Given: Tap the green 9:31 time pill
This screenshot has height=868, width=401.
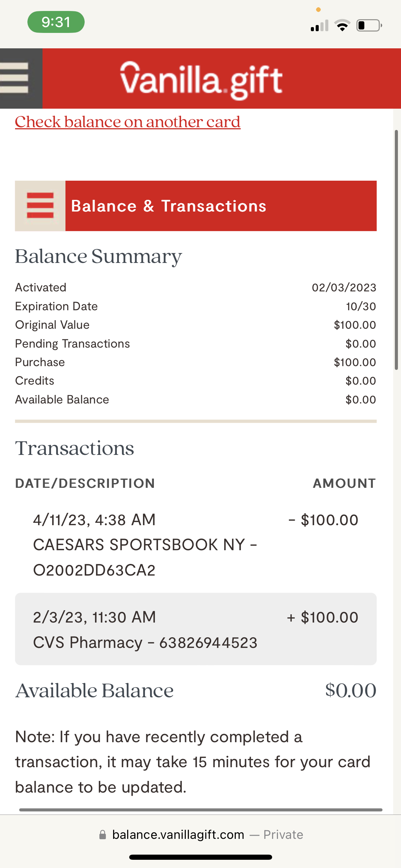Looking at the screenshot, I should 56,22.
